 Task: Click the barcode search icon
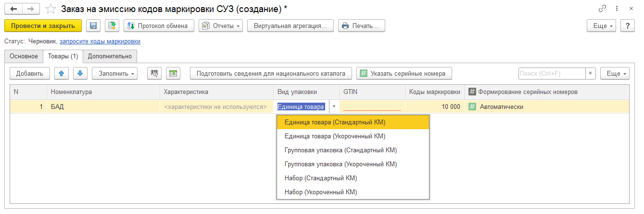154,73
